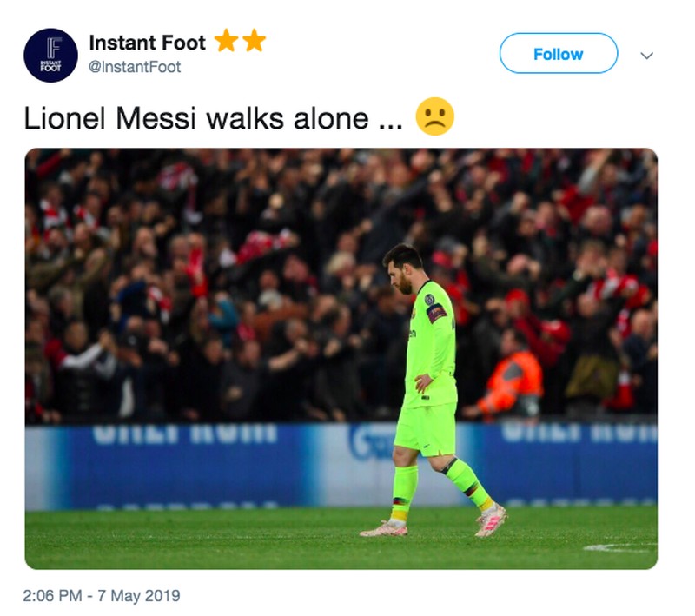This screenshot has width=695, height=616.
Task: Click the @InstantFoot handle
Action: tap(135, 67)
